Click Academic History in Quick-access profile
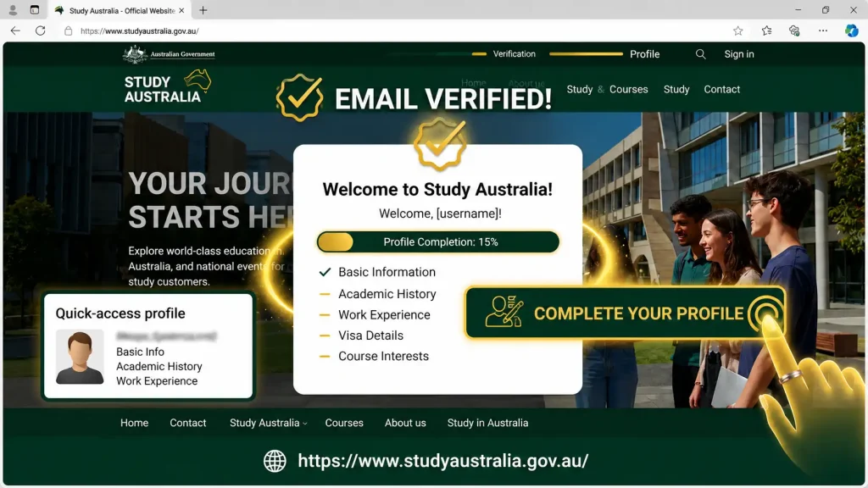The image size is (868, 488). pyautogui.click(x=159, y=366)
